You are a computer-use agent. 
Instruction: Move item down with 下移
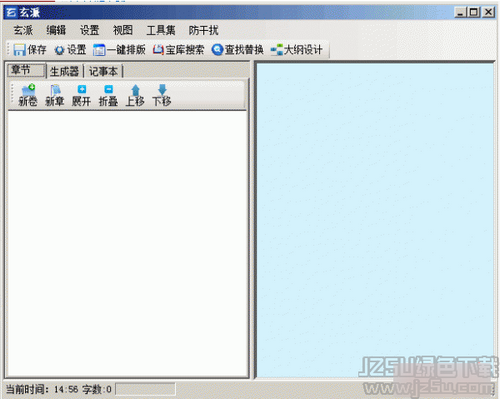coord(162,95)
